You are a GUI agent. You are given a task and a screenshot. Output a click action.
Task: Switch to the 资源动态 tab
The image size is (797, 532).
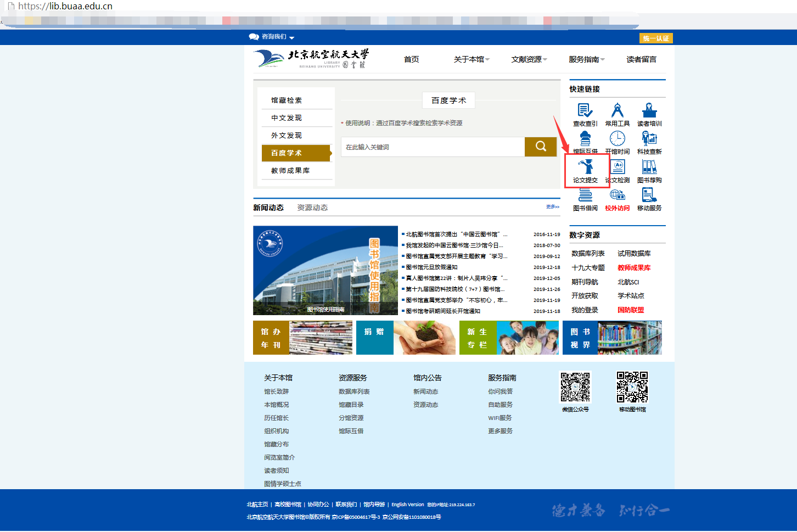coord(312,208)
